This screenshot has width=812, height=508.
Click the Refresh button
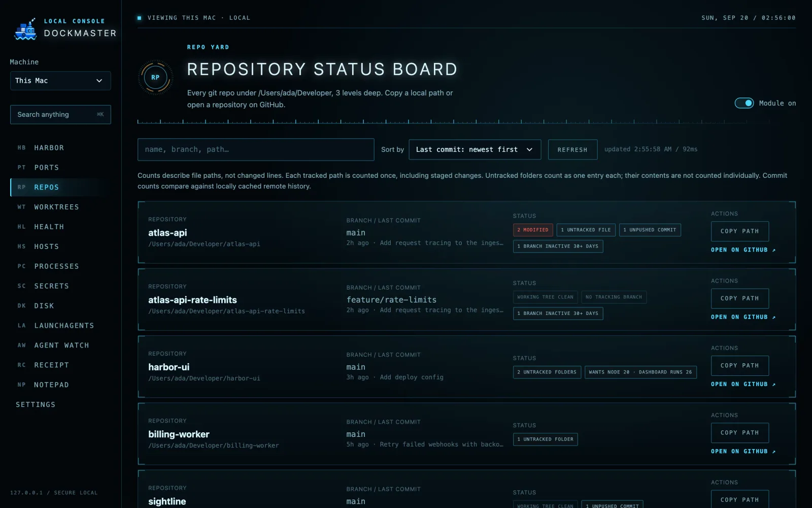tap(572, 150)
